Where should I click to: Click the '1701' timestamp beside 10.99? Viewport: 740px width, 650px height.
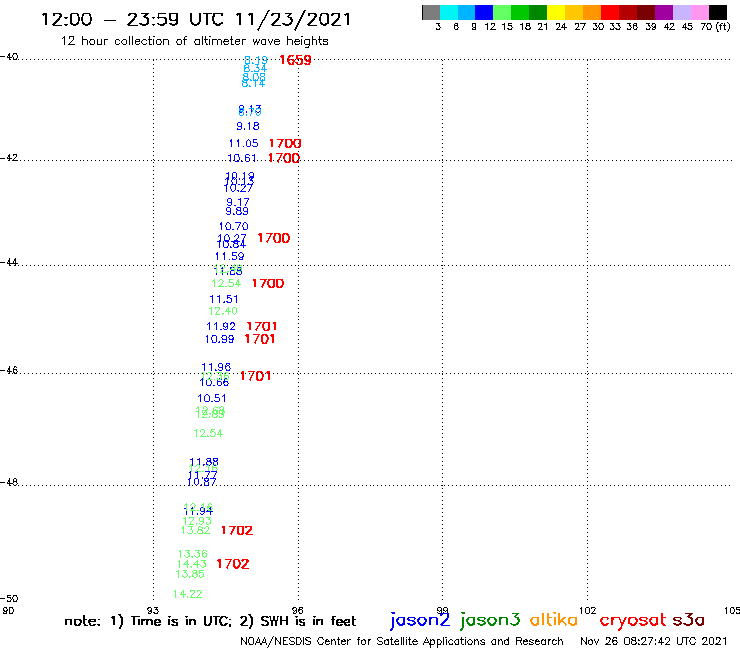260,339
